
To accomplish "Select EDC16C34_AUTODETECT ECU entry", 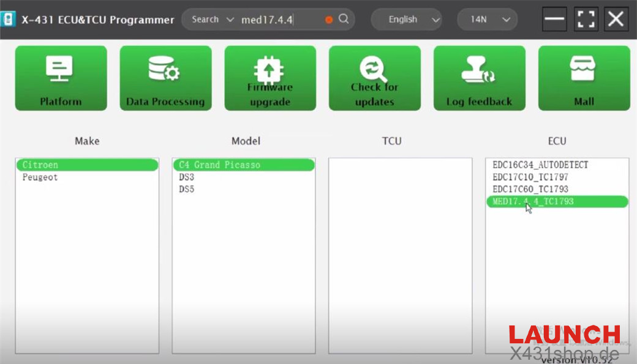I will pos(540,165).
